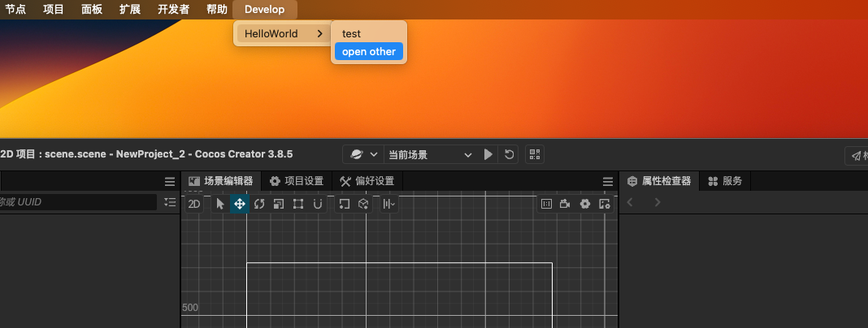Select the move gizmo tool

coord(240,204)
